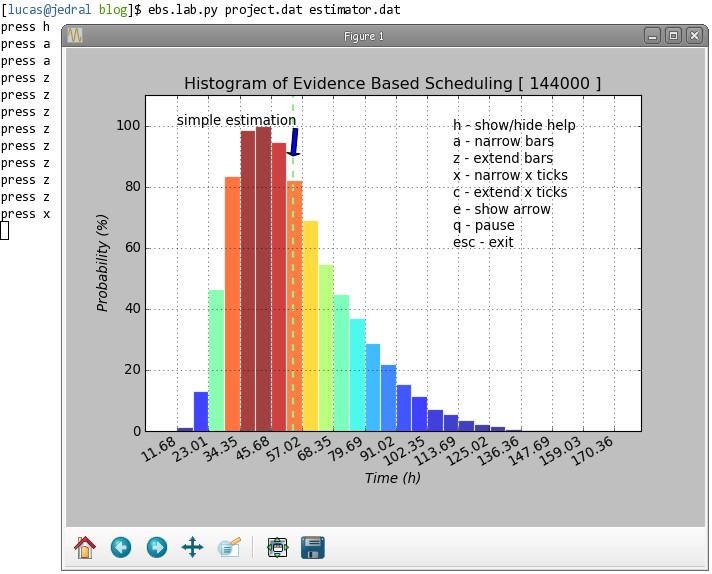Click the 'e - show arrow' help line
This screenshot has width=712, height=574.
[x=502, y=209]
